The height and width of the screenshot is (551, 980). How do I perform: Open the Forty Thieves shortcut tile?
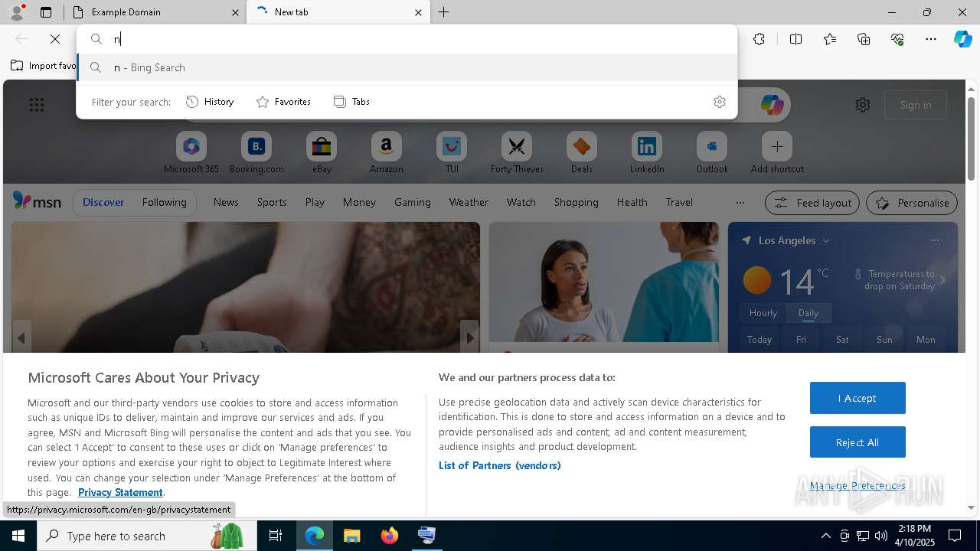click(x=517, y=152)
